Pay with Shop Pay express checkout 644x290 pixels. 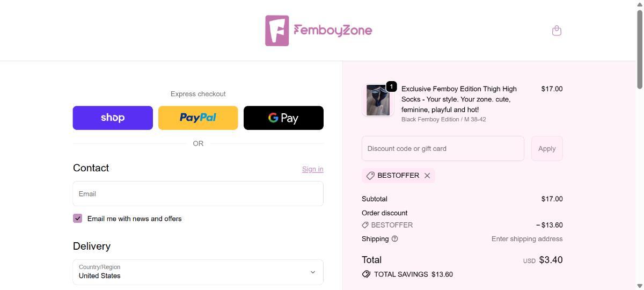tap(113, 118)
